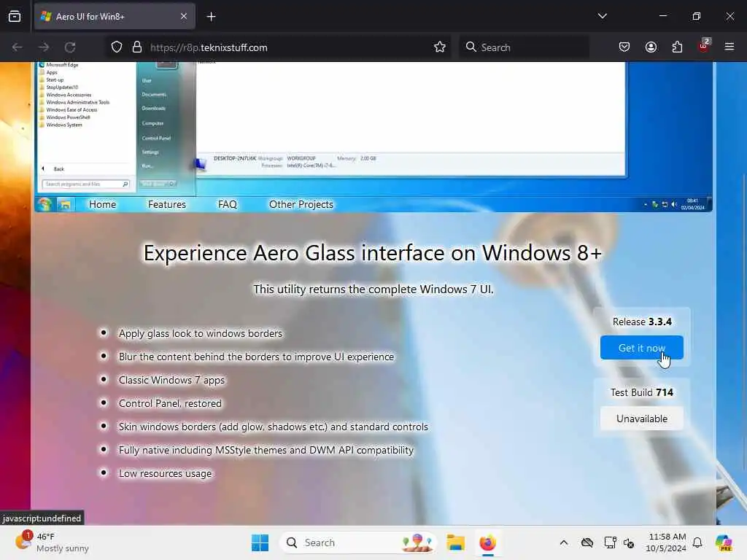This screenshot has width=747, height=560.
Task: Click Firefox icon in taskbar
Action: [487, 542]
